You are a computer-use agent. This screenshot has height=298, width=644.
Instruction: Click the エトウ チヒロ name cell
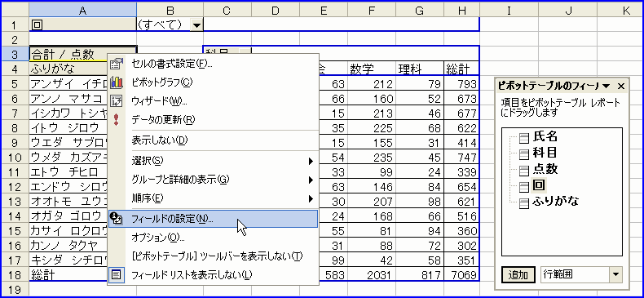68,171
